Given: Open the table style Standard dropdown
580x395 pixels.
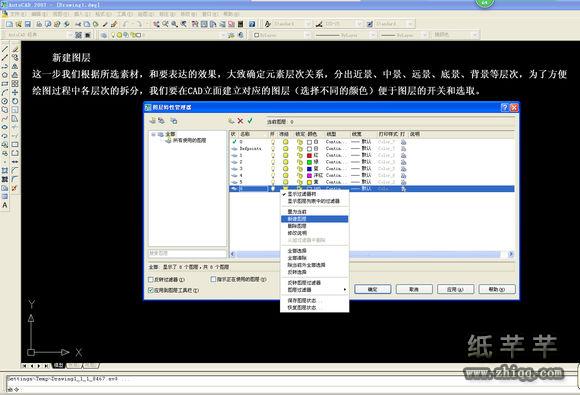Looking at the screenshot, I should [x=410, y=24].
